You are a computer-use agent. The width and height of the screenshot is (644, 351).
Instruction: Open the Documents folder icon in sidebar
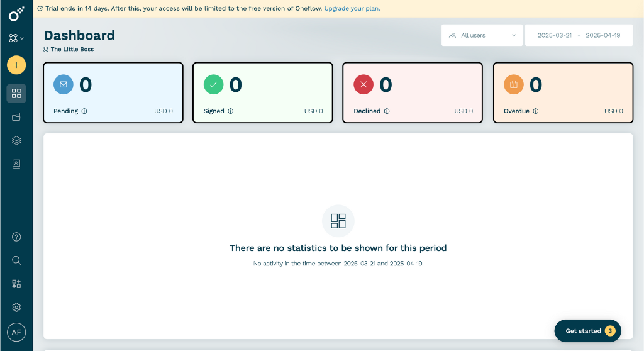(x=16, y=117)
